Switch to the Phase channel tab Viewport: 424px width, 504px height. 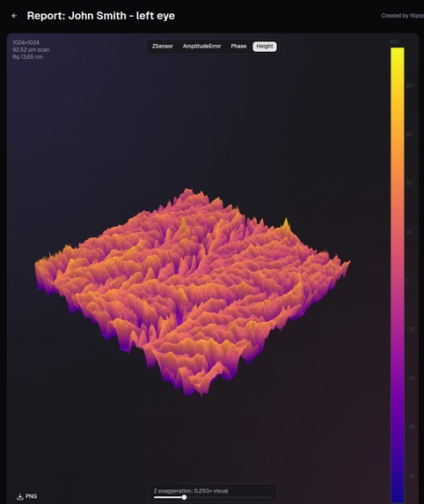click(238, 47)
